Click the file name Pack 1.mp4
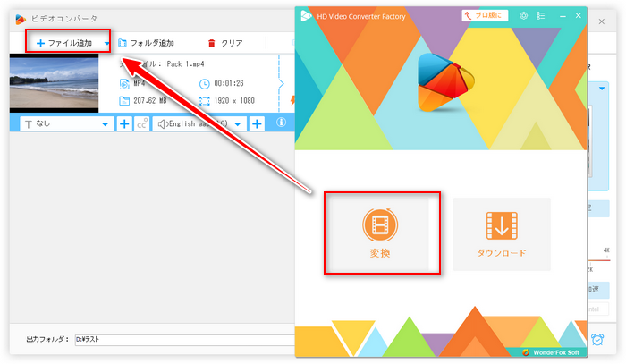This screenshot has height=364, width=626. click(186, 63)
